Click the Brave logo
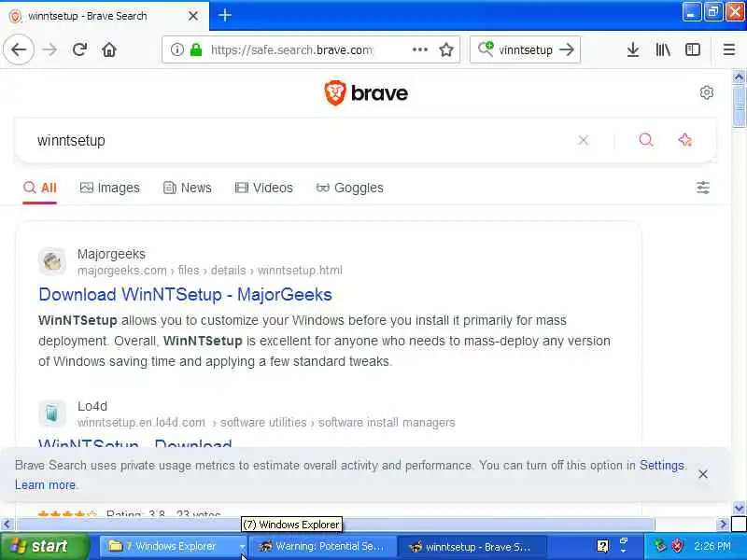747x560 pixels. click(x=366, y=92)
